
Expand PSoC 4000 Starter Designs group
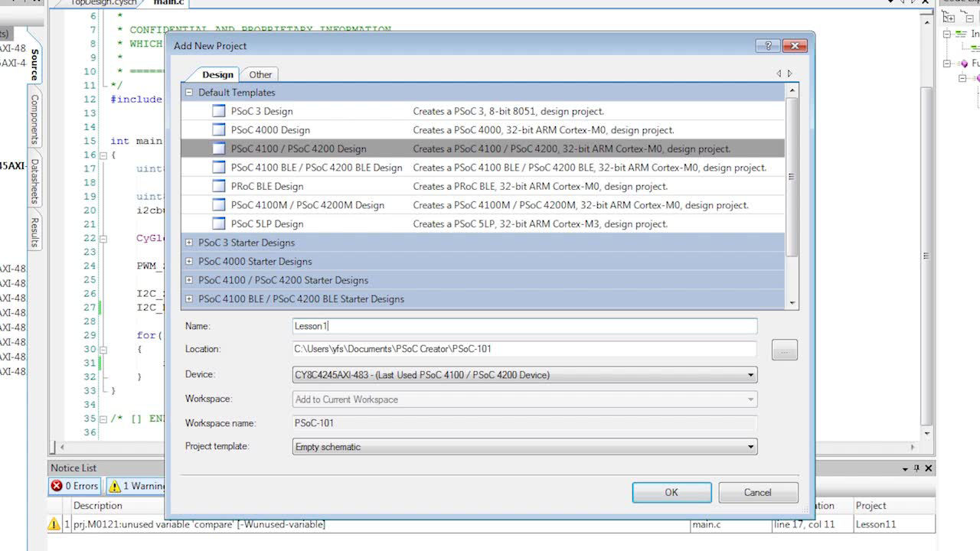(x=189, y=262)
